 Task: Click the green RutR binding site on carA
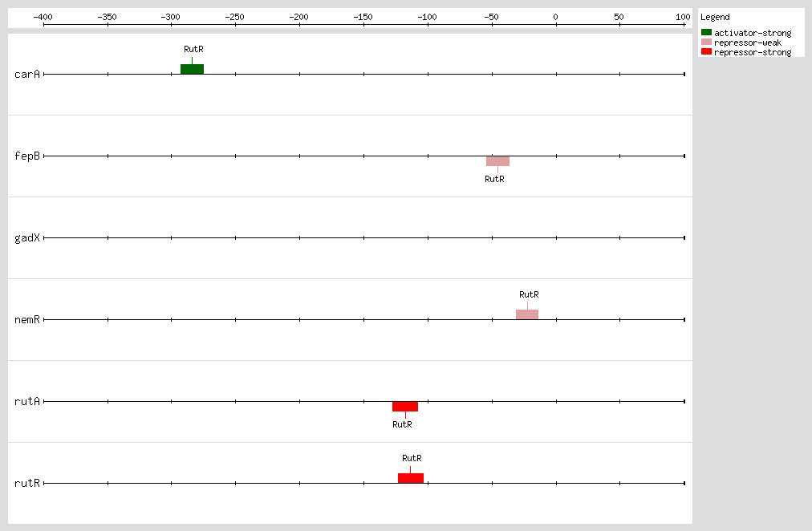(192, 69)
